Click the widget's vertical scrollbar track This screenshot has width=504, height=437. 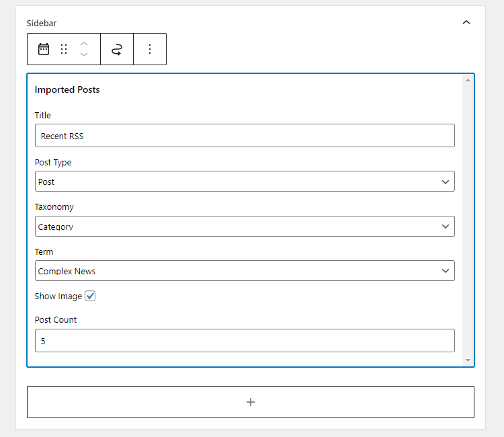coord(468,220)
